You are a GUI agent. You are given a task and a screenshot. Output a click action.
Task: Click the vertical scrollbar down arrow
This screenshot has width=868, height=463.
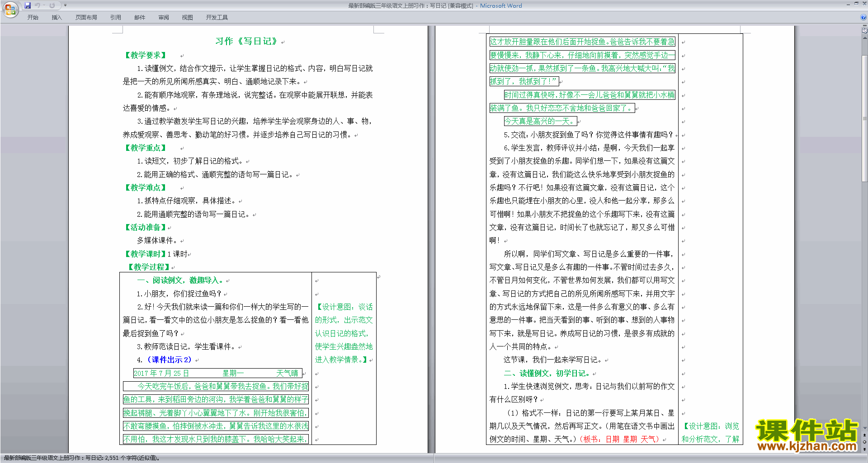pos(864,428)
